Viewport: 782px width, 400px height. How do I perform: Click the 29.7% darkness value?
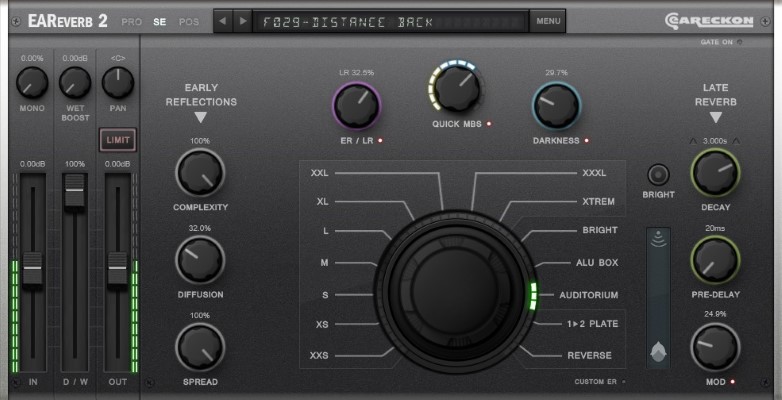click(x=556, y=73)
